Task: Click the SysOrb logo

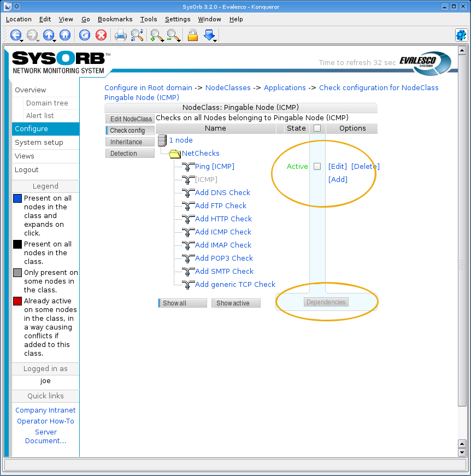Action: [x=60, y=62]
